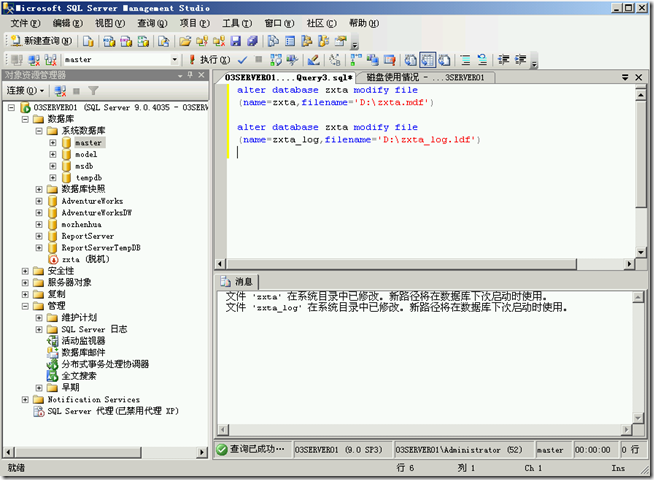
Task: Click Uncomment Selected Lines icon
Action: tap(482, 60)
